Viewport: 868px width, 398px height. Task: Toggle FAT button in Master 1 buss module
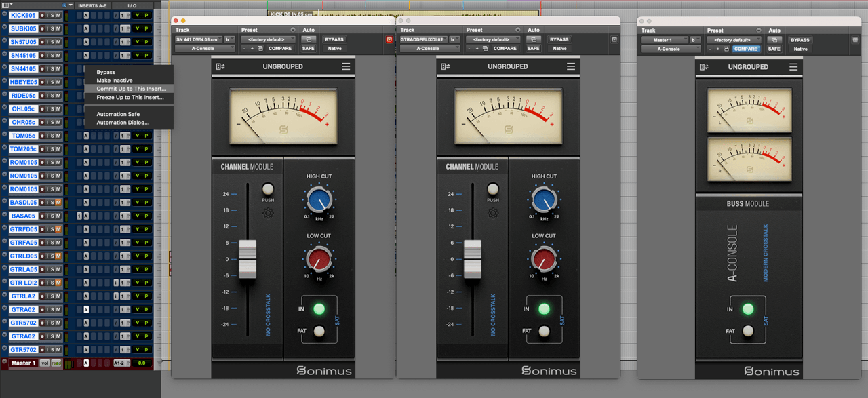pos(748,332)
